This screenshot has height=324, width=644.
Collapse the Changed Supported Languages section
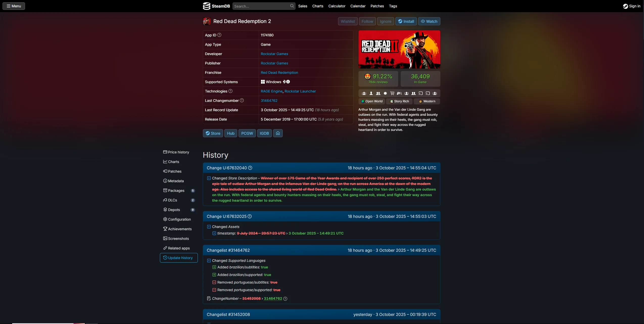209,260
